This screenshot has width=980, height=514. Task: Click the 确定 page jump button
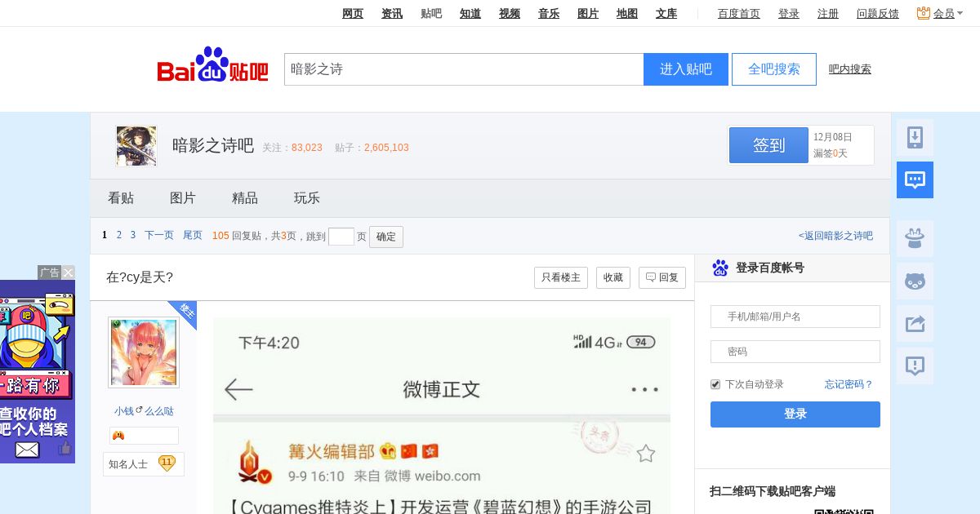[386, 237]
